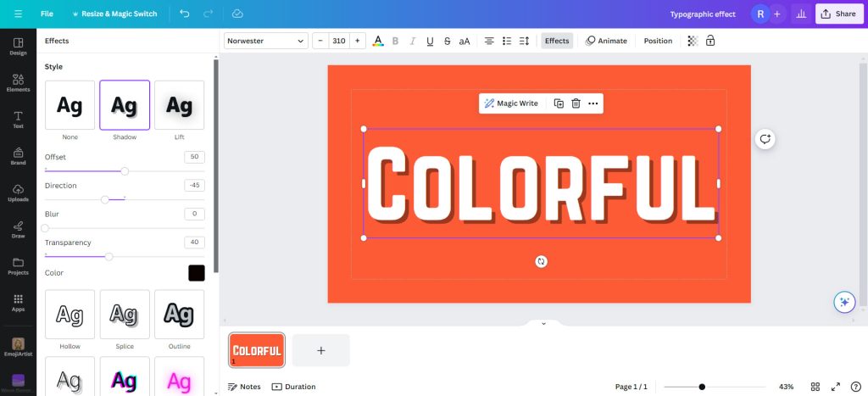This screenshot has width=868, height=396.
Task: Duplicate the selected text element
Action: pyautogui.click(x=559, y=103)
